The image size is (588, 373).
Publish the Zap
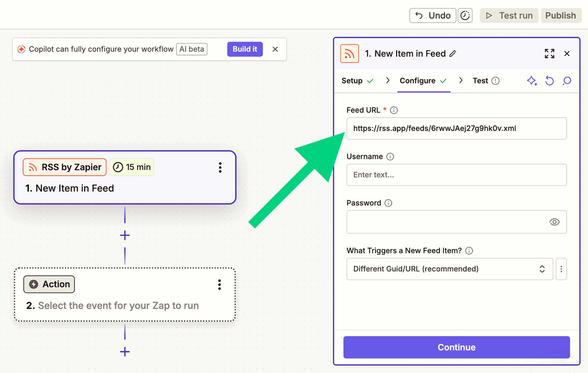click(x=561, y=15)
